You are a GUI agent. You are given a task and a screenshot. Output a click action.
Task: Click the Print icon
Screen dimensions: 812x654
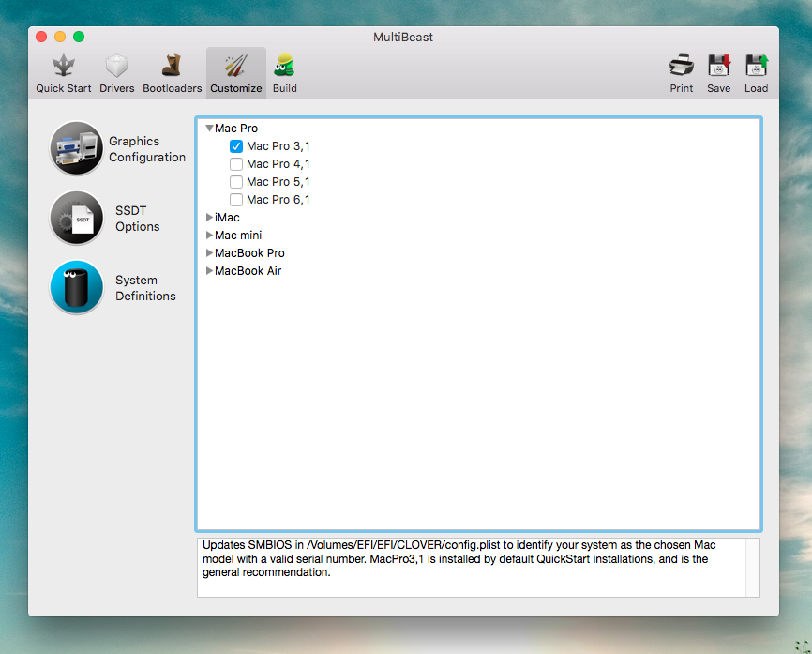(x=682, y=73)
